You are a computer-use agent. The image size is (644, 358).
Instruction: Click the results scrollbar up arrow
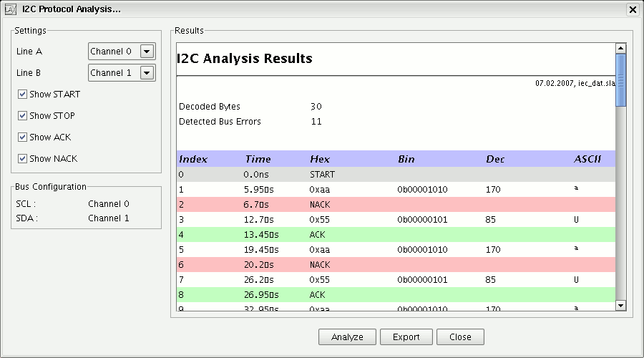(620, 49)
